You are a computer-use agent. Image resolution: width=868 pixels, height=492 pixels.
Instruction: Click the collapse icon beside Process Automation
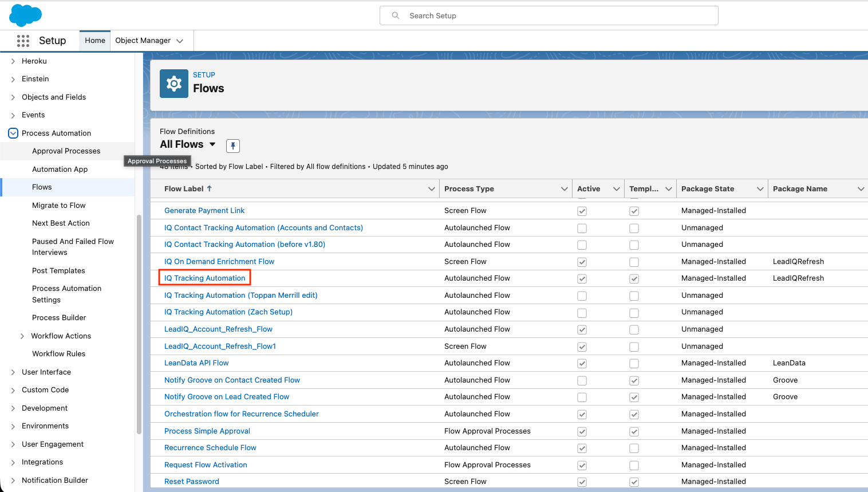click(13, 133)
